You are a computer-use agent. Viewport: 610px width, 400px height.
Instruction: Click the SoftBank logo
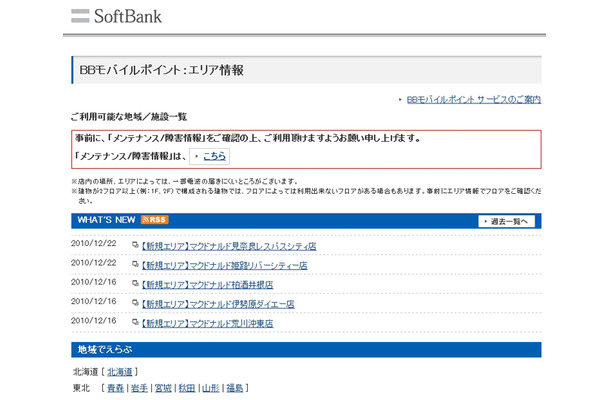[116, 16]
